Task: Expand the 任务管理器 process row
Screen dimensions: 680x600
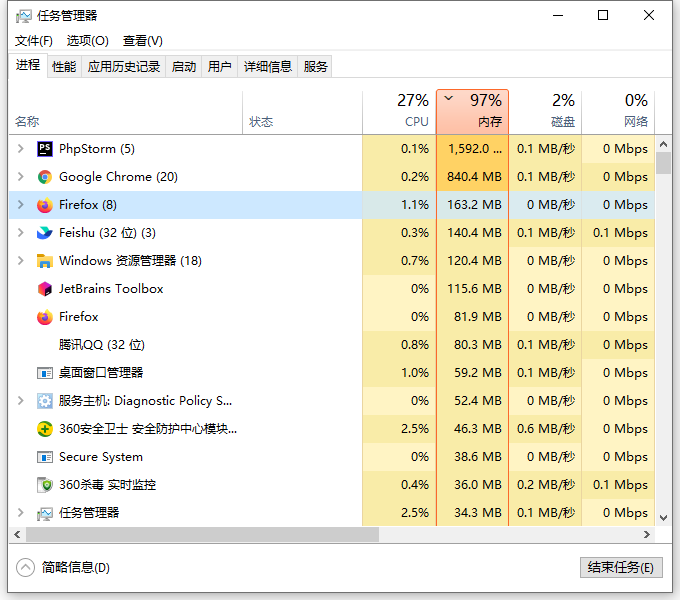Action: [20, 513]
